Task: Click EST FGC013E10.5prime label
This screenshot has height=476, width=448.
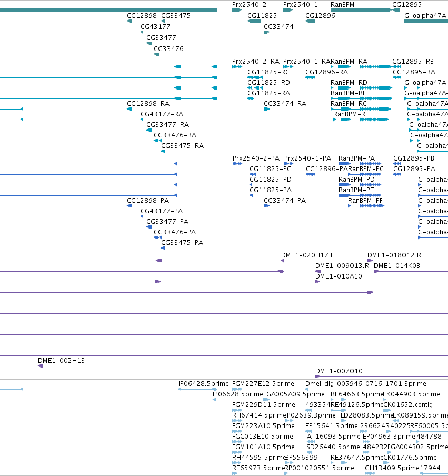Action: 263,437
